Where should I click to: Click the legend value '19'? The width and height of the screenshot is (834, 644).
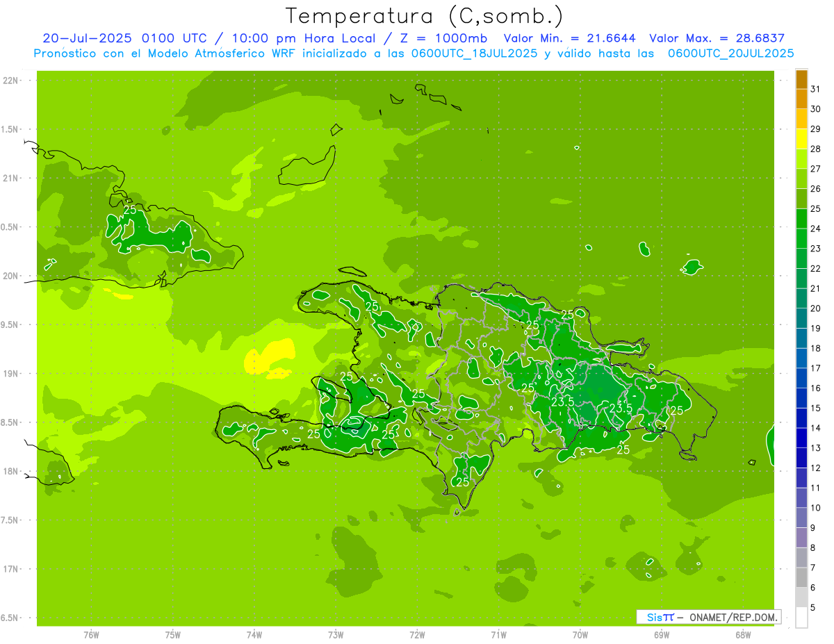pos(815,328)
